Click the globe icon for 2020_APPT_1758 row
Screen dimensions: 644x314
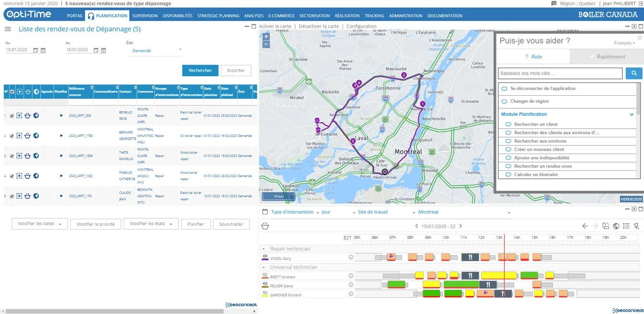(x=36, y=135)
